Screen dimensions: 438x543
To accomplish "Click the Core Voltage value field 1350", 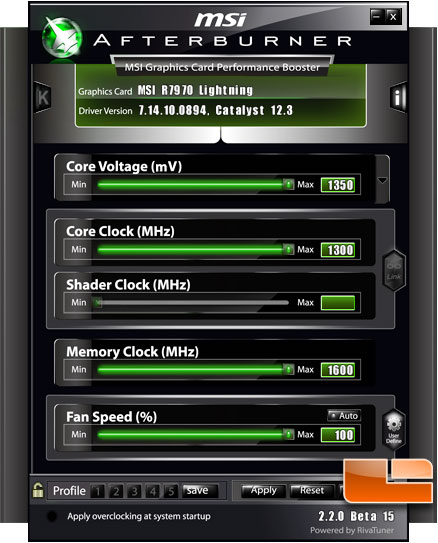I will [338, 185].
